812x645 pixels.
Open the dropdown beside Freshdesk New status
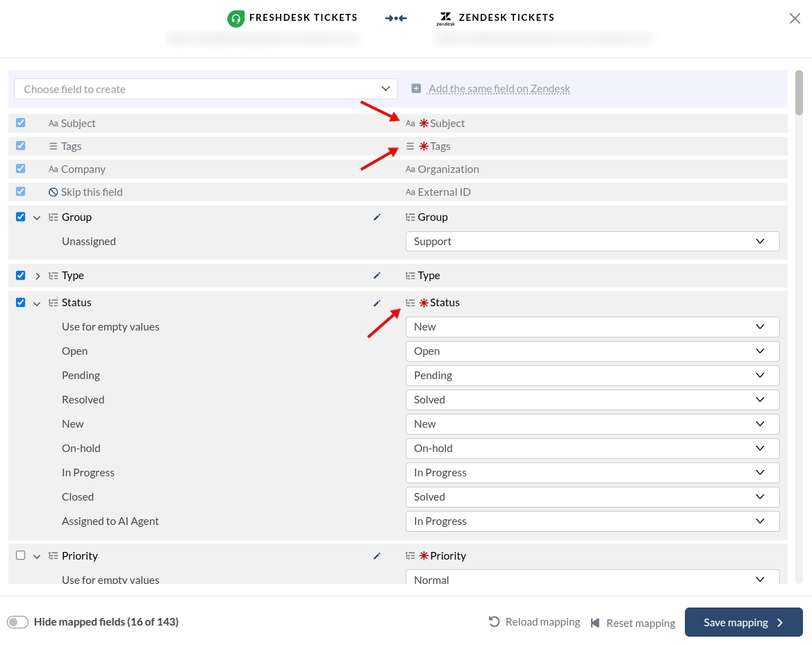tap(593, 424)
